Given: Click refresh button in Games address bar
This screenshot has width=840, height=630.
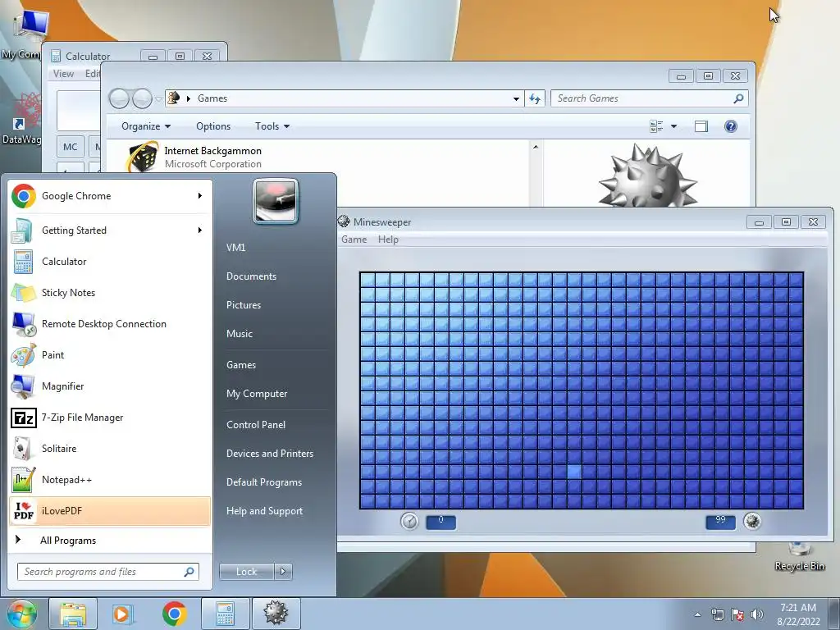Looking at the screenshot, I should point(535,98).
